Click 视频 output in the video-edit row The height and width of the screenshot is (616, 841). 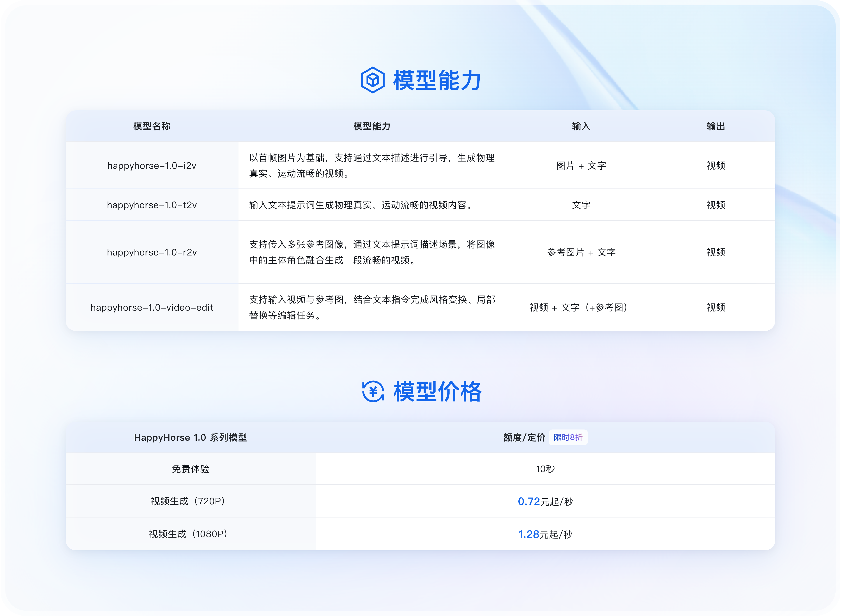[x=716, y=308]
